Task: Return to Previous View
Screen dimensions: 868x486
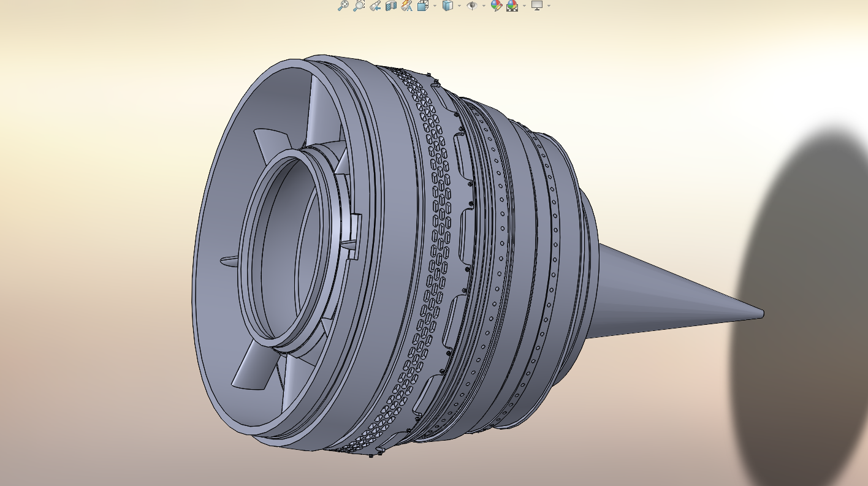Action: click(x=375, y=6)
